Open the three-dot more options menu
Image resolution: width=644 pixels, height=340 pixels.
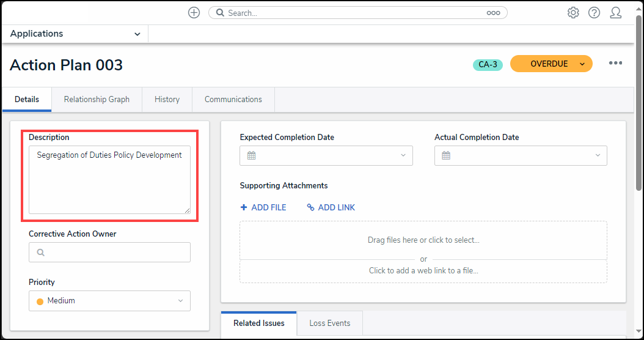(615, 64)
